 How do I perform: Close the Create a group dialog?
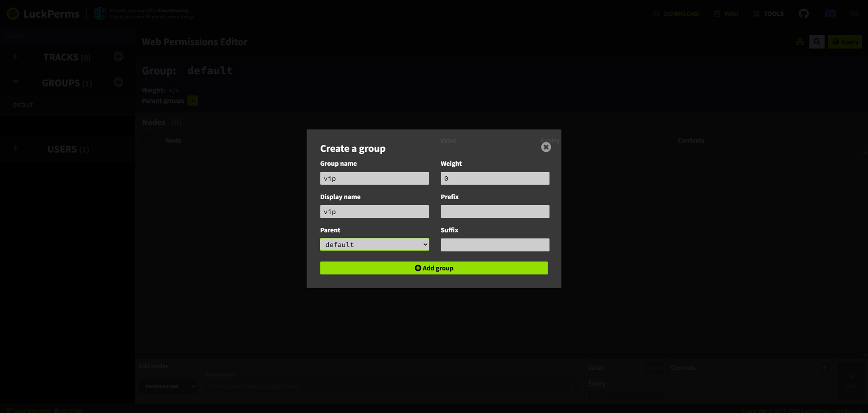coord(546,147)
